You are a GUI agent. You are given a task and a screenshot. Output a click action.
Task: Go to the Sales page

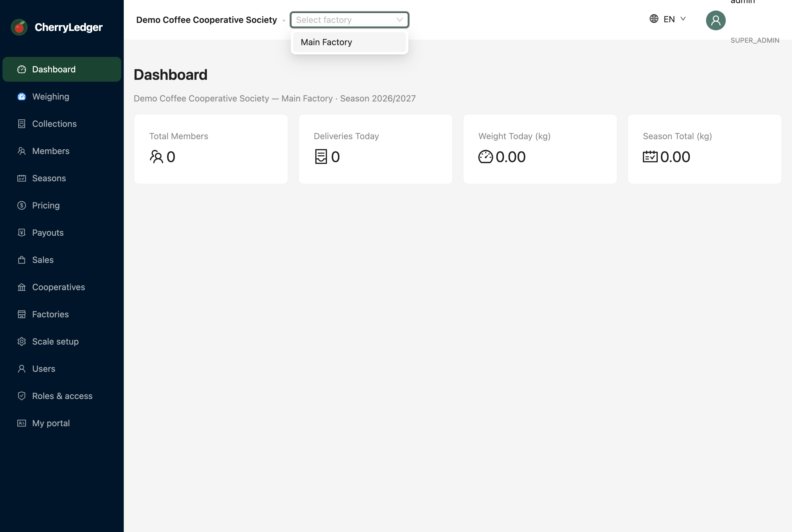click(x=62, y=260)
